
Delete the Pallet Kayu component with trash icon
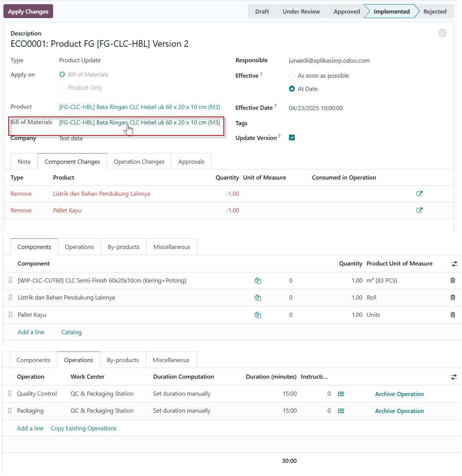point(453,315)
